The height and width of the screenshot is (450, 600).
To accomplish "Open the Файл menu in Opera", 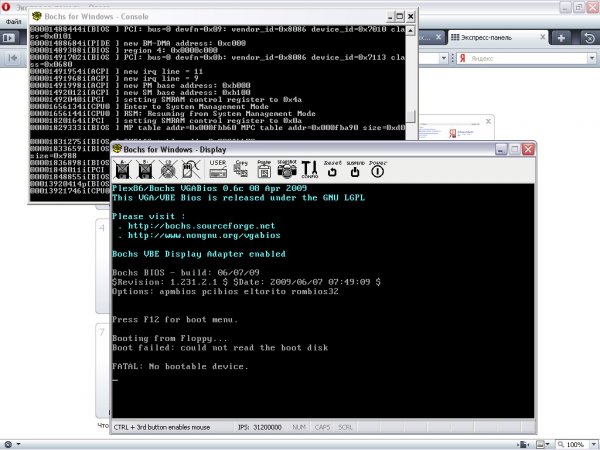I will (13, 22).
